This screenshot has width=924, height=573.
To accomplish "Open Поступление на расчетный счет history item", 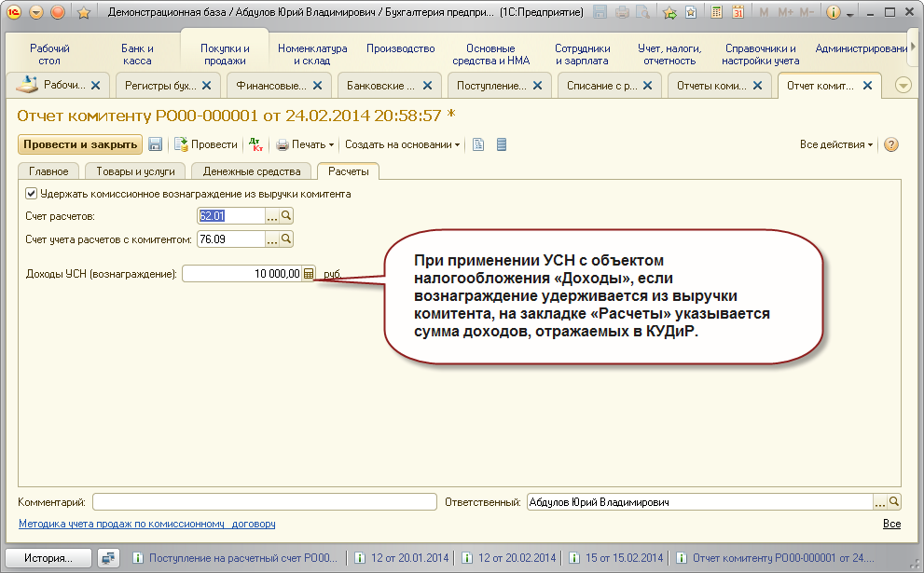I will 236,558.
